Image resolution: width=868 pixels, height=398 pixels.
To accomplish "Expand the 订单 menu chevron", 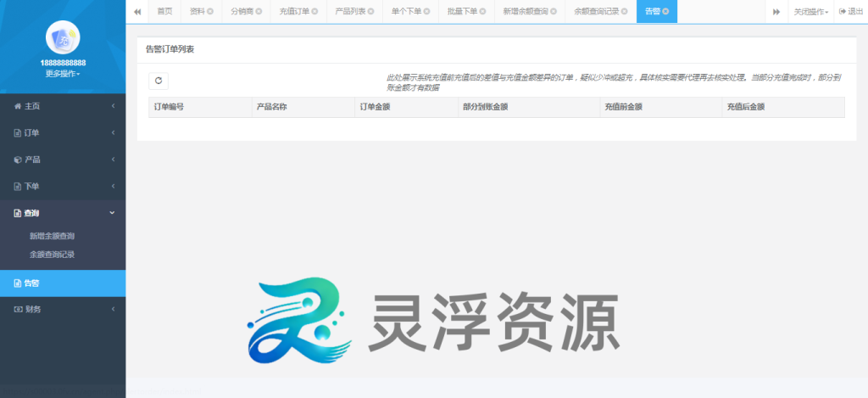I will click(x=113, y=133).
